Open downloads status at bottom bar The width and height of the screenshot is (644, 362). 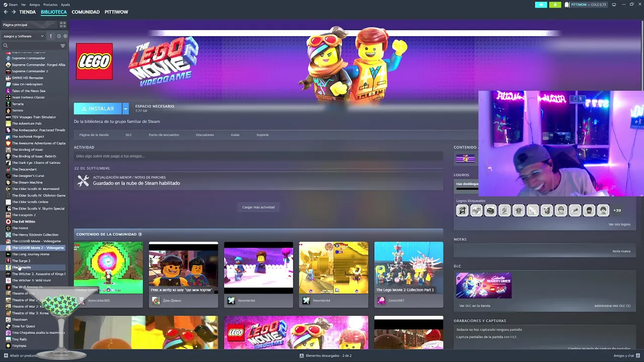[x=326, y=355]
